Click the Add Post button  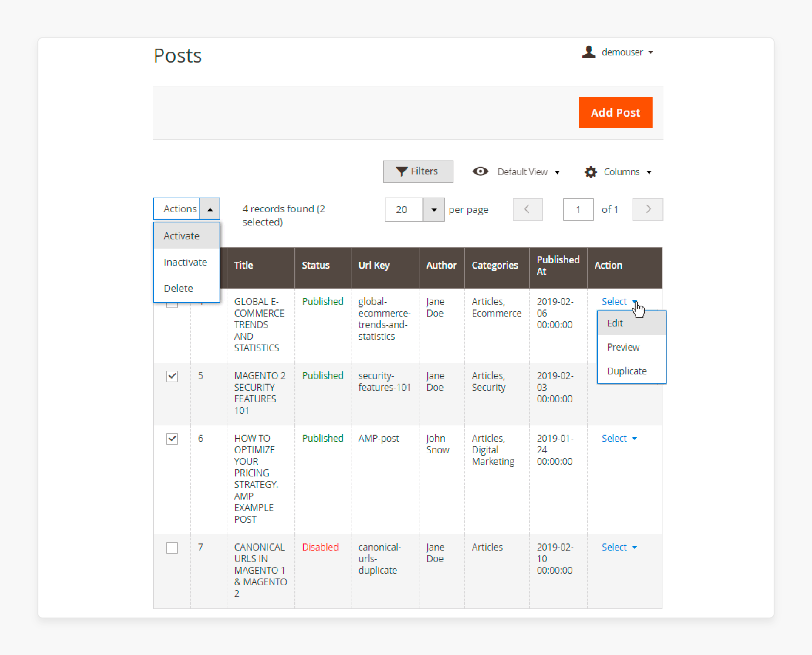coord(616,113)
